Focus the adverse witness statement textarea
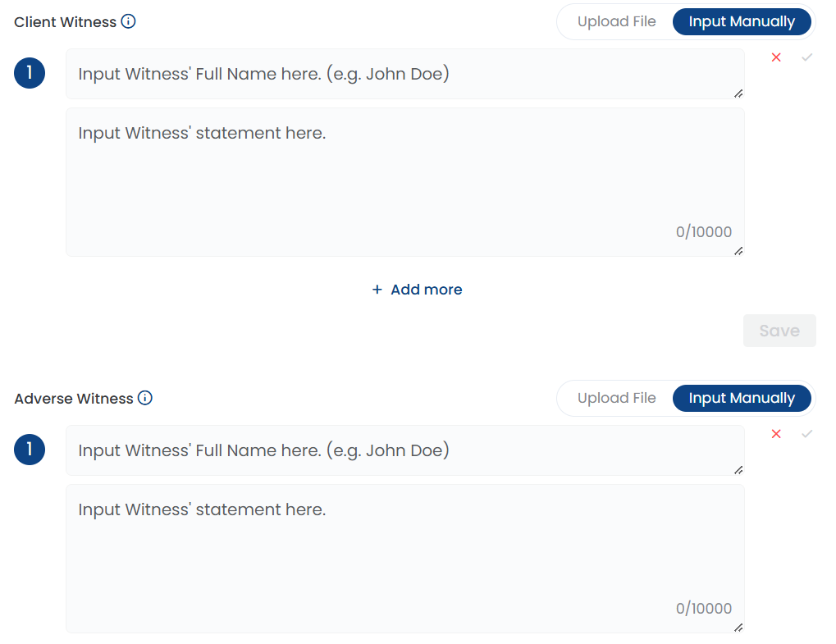This screenshot has width=836, height=644. pyautogui.click(x=405, y=559)
